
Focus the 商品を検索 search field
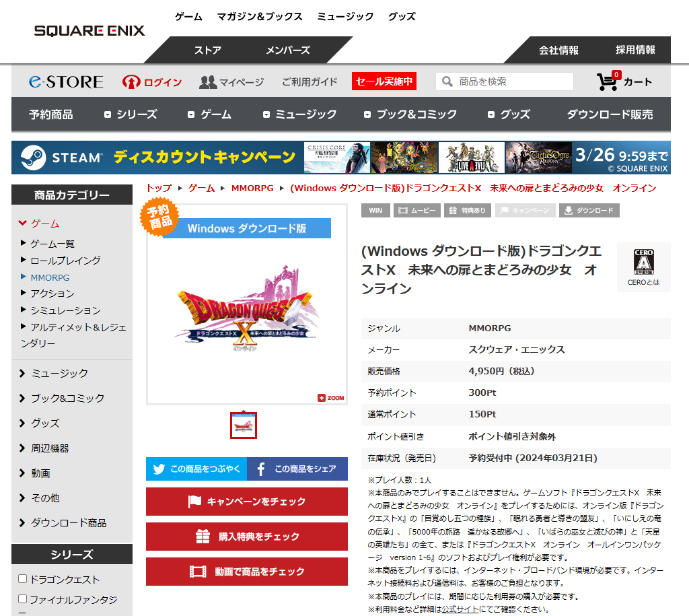[x=505, y=81]
